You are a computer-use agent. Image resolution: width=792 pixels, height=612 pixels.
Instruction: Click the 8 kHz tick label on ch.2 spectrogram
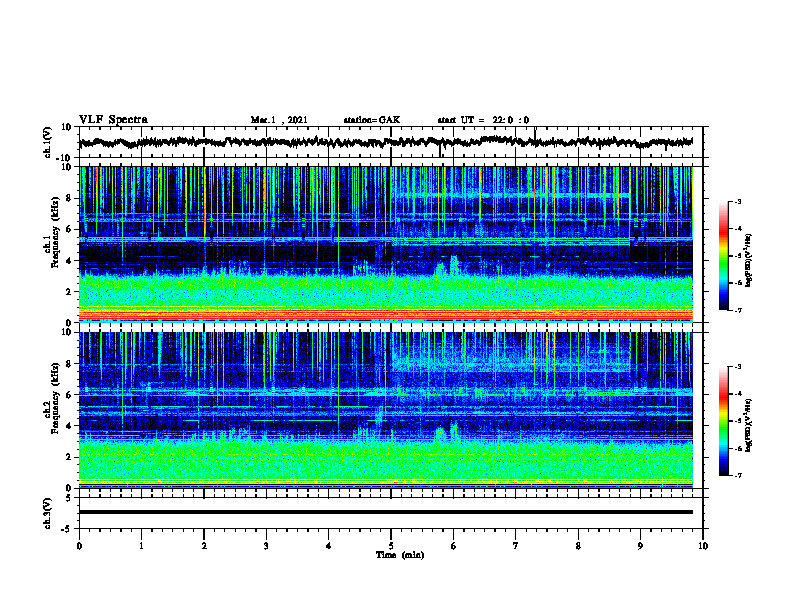[70, 364]
